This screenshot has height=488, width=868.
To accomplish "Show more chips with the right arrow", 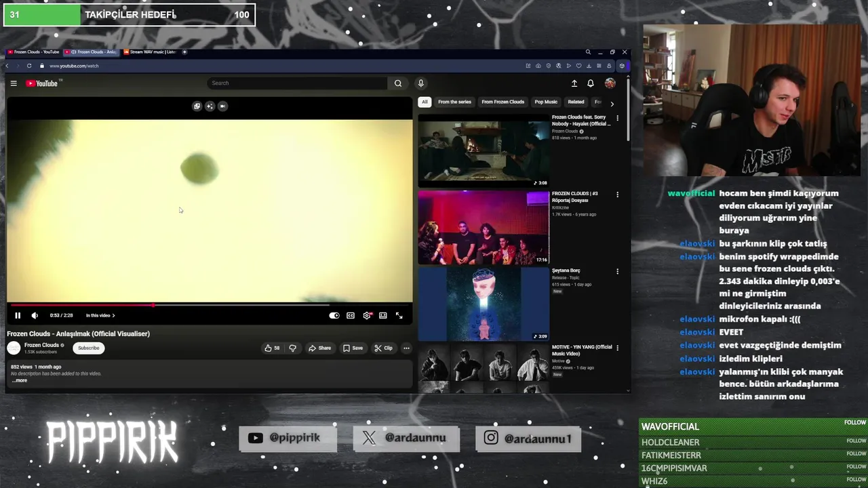I will (x=612, y=104).
